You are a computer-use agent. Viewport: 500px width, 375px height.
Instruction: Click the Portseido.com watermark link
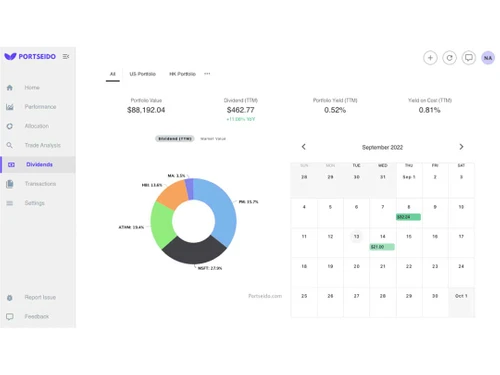265,296
